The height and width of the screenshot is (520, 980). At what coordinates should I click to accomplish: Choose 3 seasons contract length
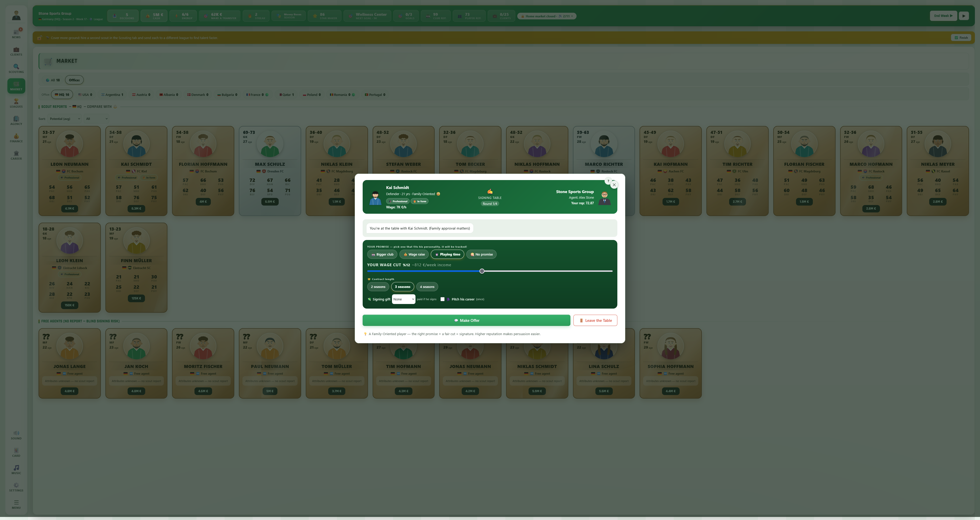pyautogui.click(x=402, y=287)
